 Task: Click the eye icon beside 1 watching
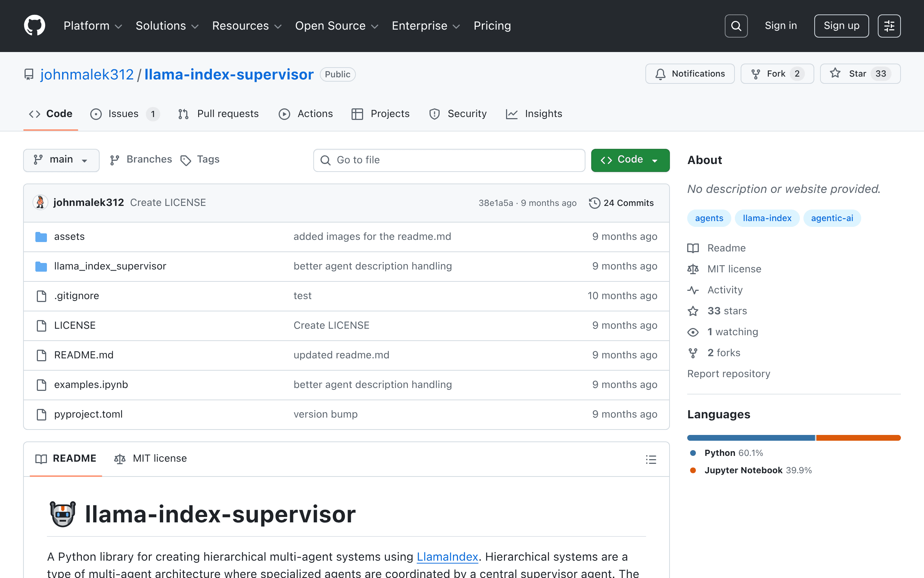tap(693, 332)
